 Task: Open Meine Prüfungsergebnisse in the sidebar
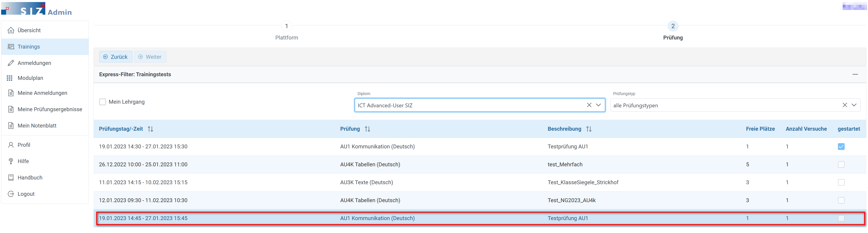(x=45, y=109)
